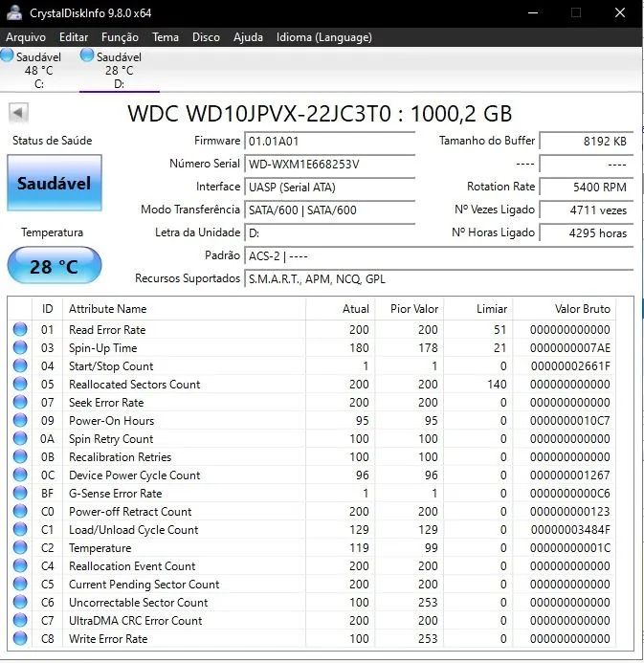This screenshot has width=644, height=663.
Task: Click the Valor Bruto column header
Action: coord(565,309)
